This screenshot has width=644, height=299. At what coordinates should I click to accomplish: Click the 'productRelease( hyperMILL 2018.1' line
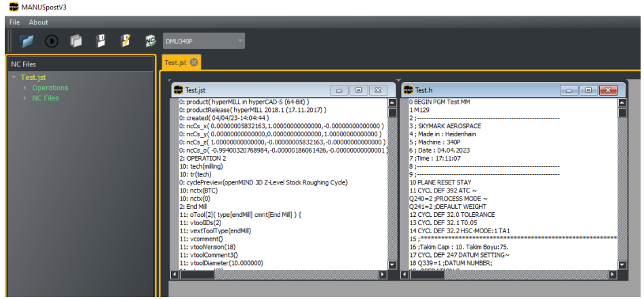[x=253, y=110]
